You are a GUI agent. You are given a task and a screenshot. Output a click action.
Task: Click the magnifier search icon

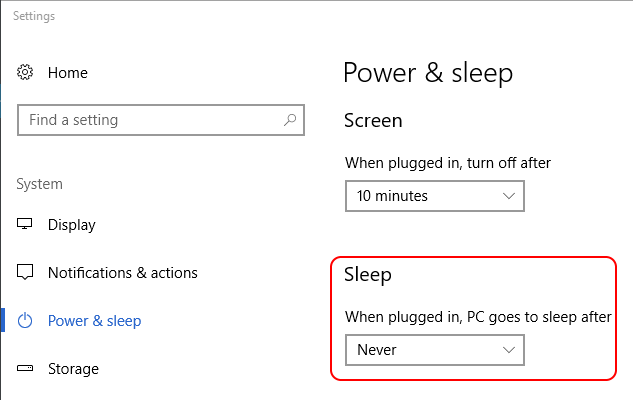(x=290, y=120)
